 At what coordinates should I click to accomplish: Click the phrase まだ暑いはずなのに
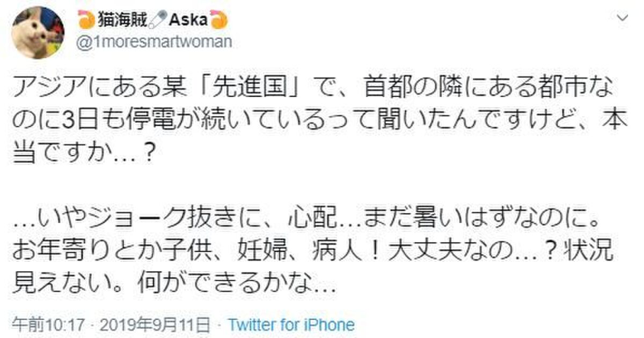click(x=471, y=221)
